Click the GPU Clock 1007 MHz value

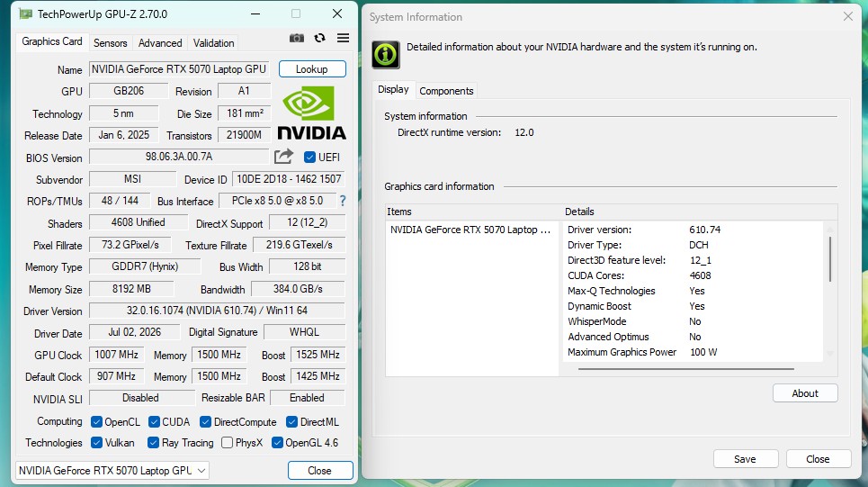(116, 354)
